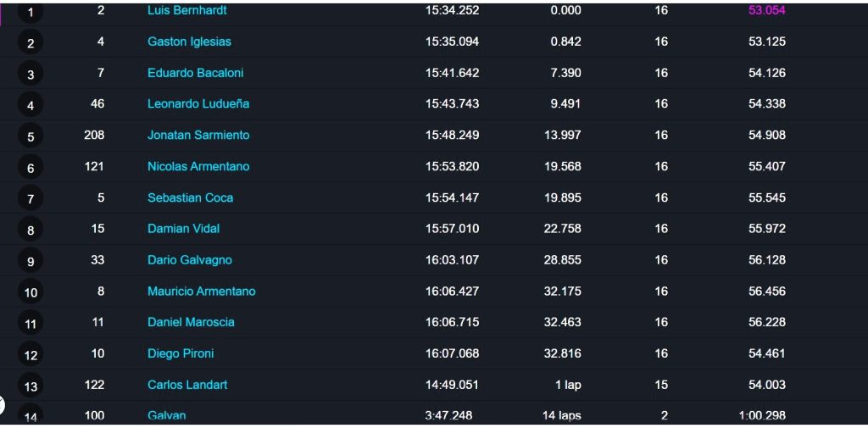Click Nicolas Armentano name link
Image resolution: width=868 pixels, height=428 pixels.
tap(198, 166)
